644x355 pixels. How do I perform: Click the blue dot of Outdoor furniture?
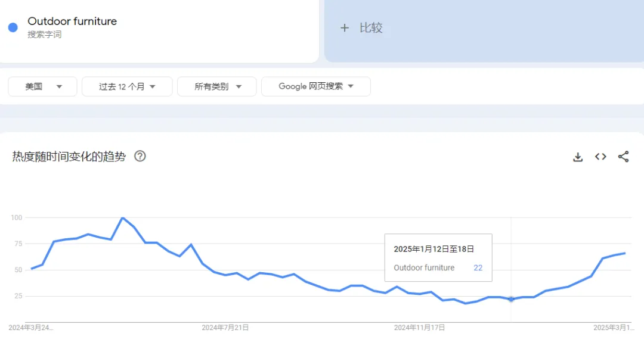(13, 27)
